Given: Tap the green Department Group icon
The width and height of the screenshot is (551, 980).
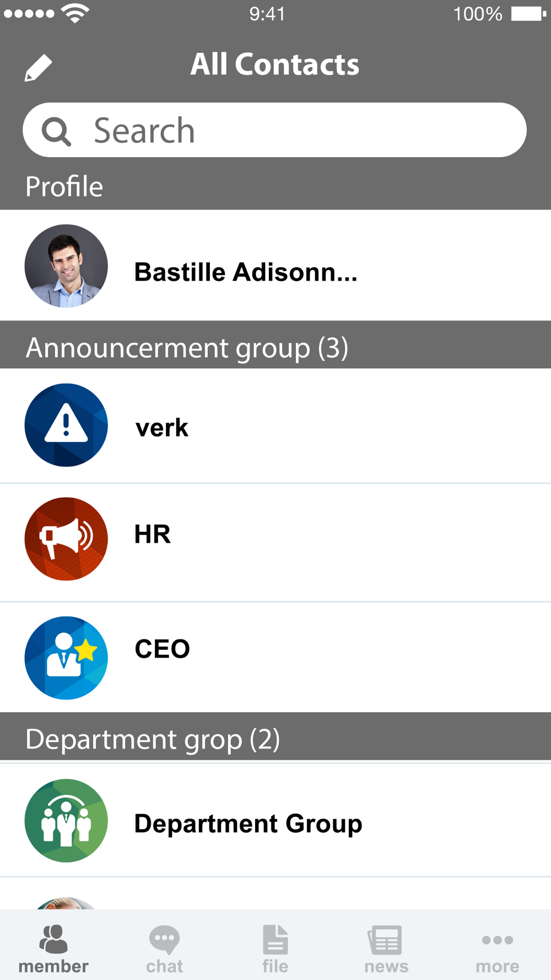Looking at the screenshot, I should click(x=66, y=821).
